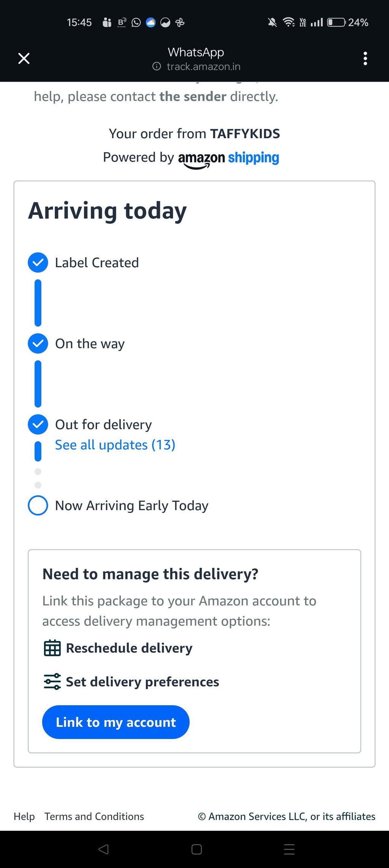Open the Help link in footer
389x868 pixels.
(24, 816)
